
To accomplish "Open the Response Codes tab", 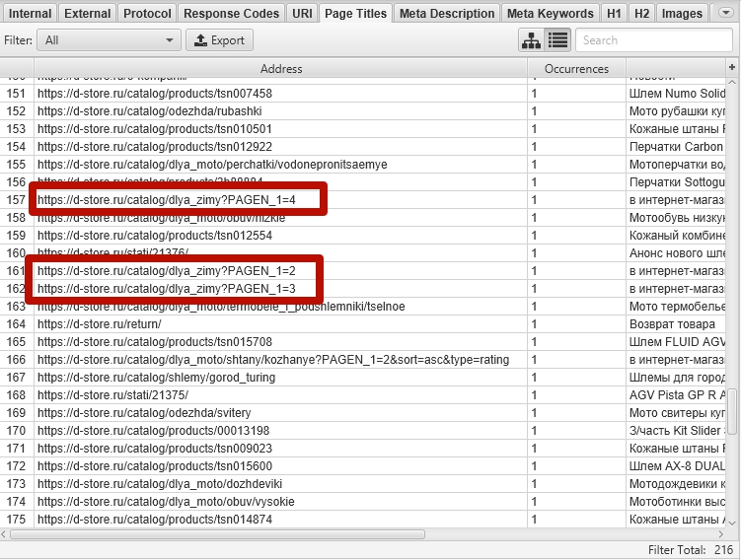I will tap(231, 13).
